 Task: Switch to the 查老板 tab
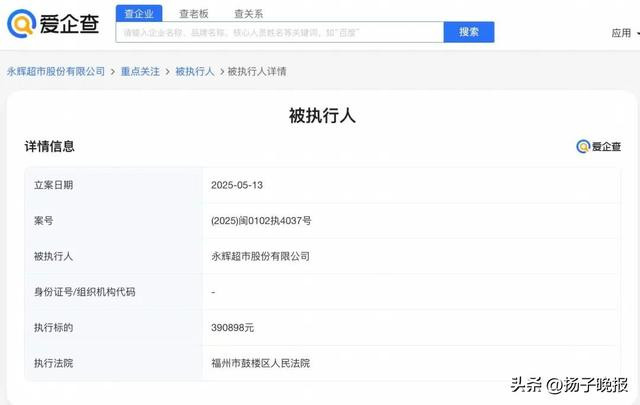coord(194,14)
